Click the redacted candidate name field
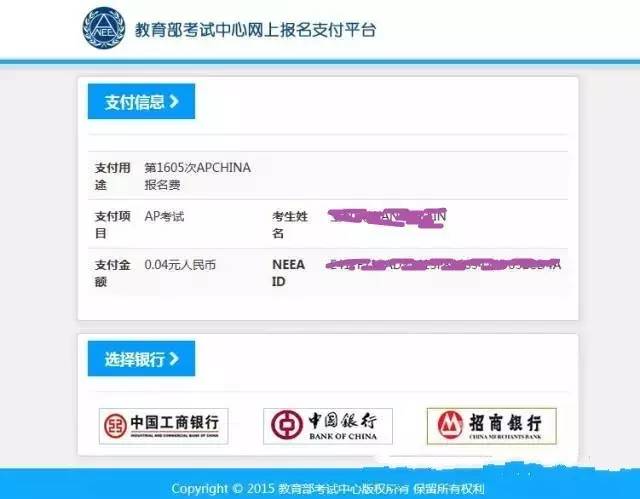640x499 pixels. click(387, 217)
